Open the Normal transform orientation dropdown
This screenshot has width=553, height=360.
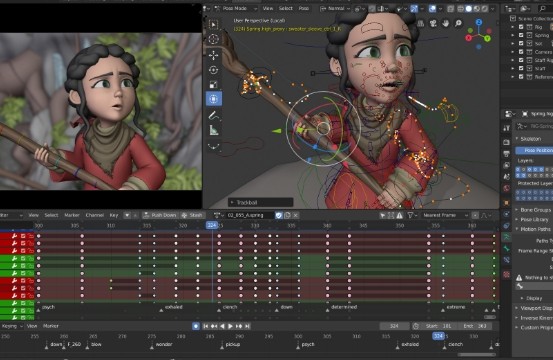[x=335, y=8]
